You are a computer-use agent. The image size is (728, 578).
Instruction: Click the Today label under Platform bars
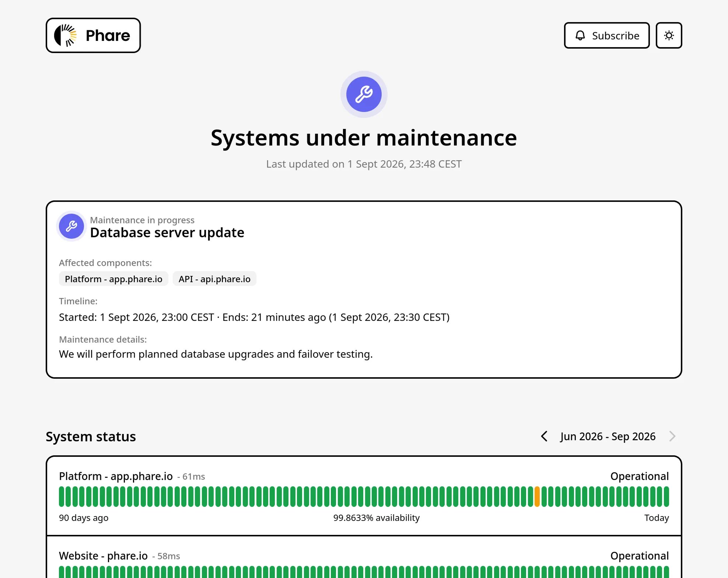point(657,518)
